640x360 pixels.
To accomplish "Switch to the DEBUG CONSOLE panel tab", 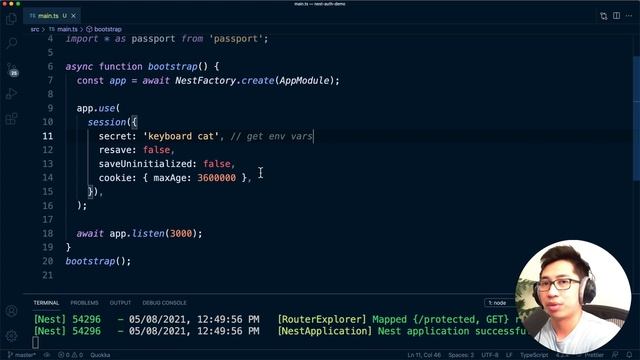I will 164,303.
